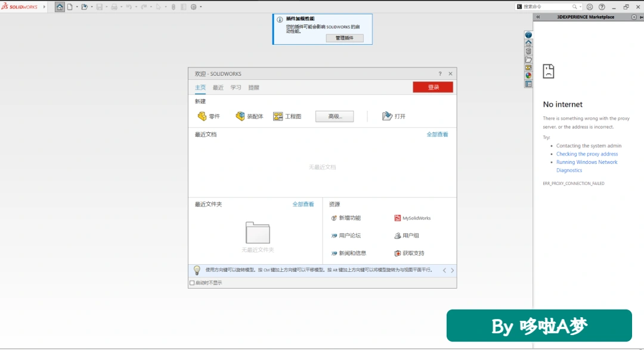Switch to Learn (学习) tab

236,88
